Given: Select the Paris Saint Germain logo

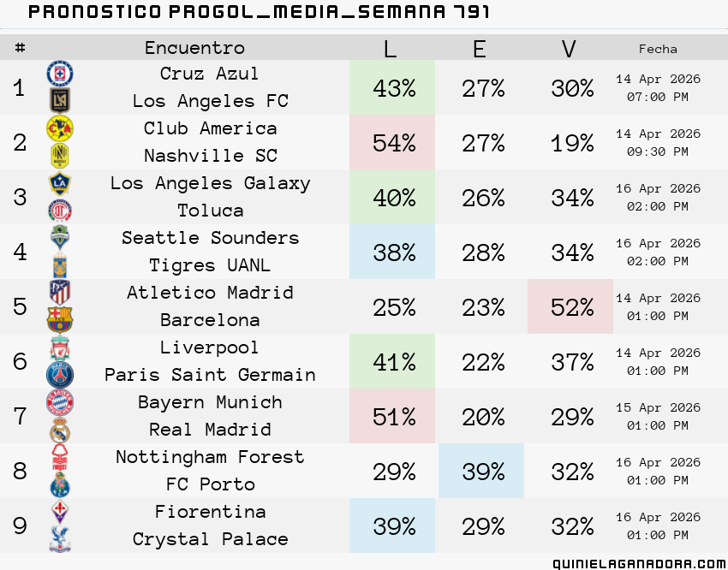Looking at the screenshot, I should pos(60,375).
